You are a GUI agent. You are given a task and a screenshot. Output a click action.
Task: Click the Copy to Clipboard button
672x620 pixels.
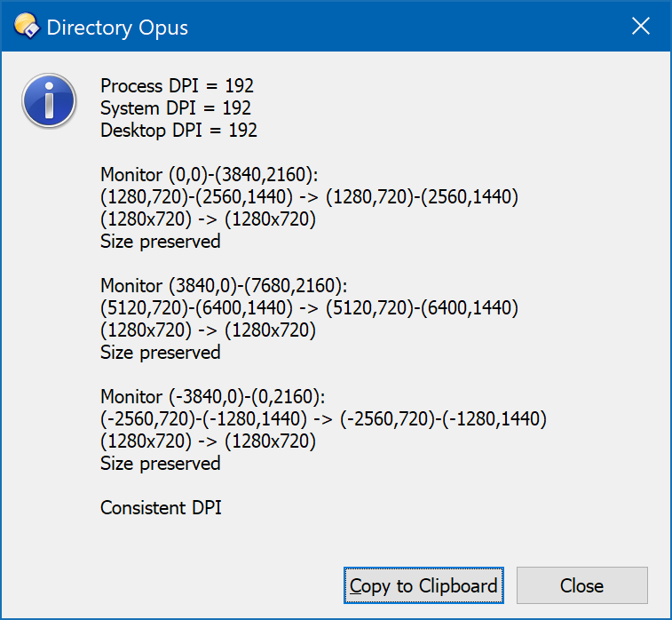423,585
